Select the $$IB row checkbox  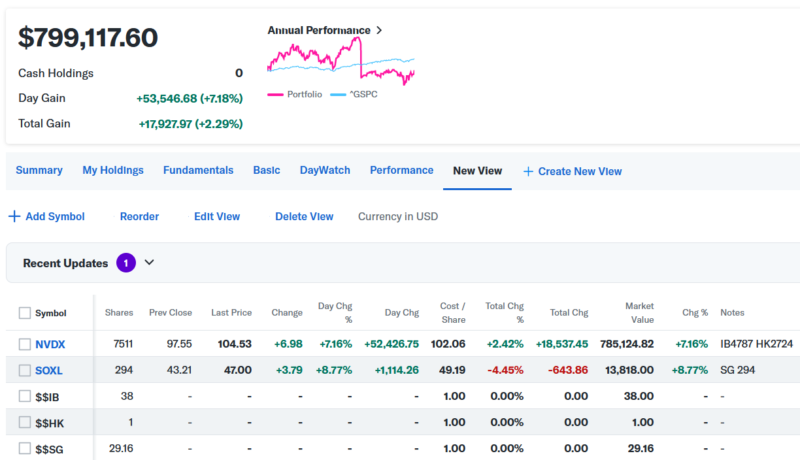(x=25, y=396)
